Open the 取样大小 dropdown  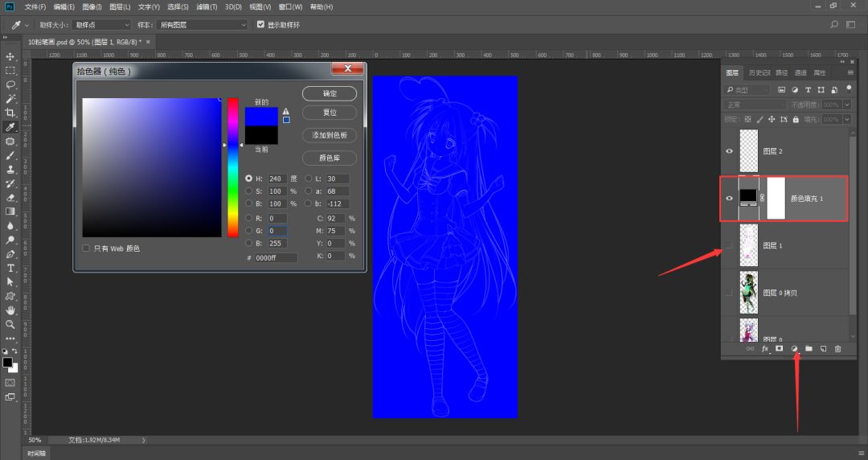click(x=100, y=25)
